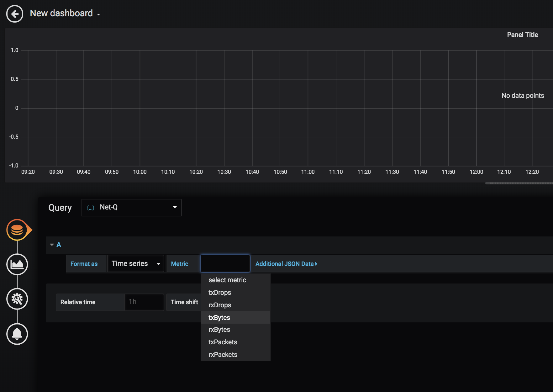Open the Queries database tab icon
The height and width of the screenshot is (392, 553).
click(17, 230)
